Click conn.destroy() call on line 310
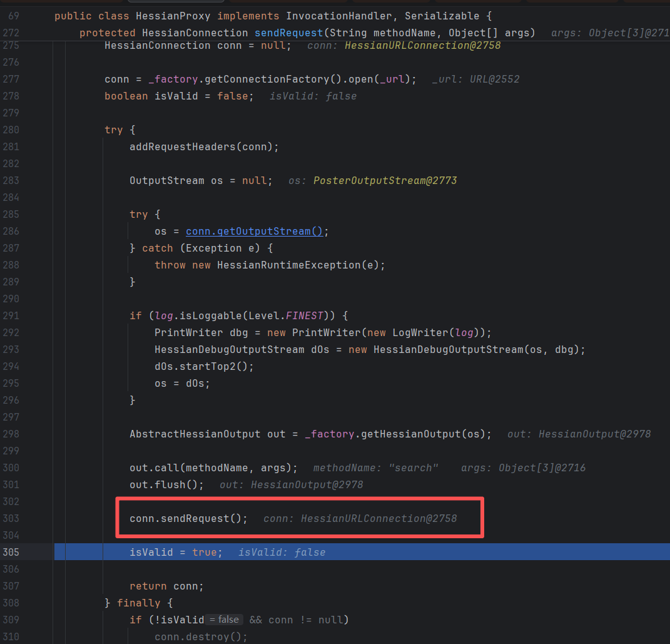The image size is (670, 644). click(200, 636)
